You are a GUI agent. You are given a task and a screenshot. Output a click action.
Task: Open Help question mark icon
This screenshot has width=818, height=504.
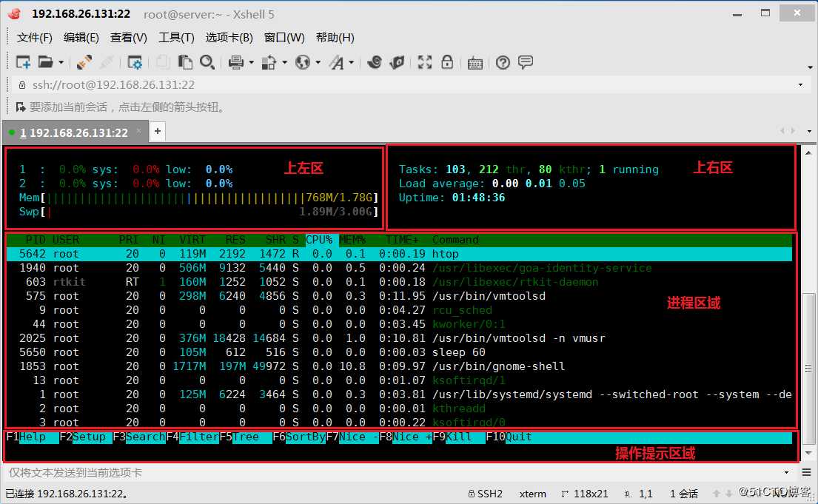tap(503, 63)
